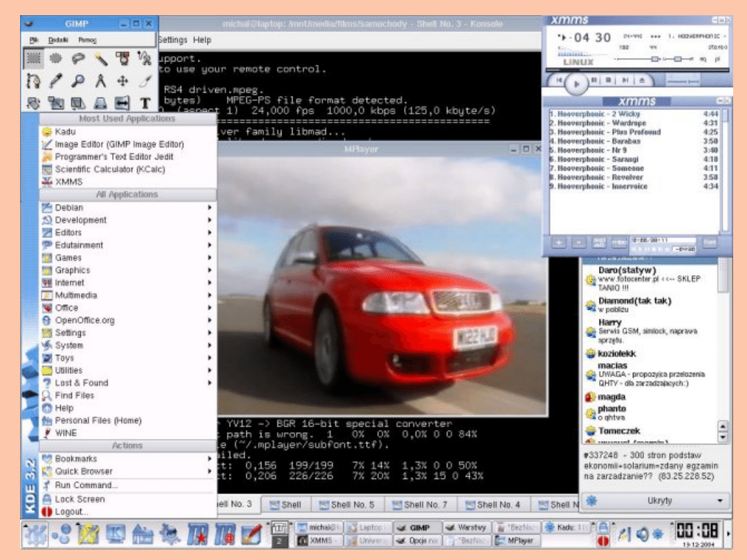Open the Plik menu in GIMP
This screenshot has height=560, width=747.
(x=34, y=40)
